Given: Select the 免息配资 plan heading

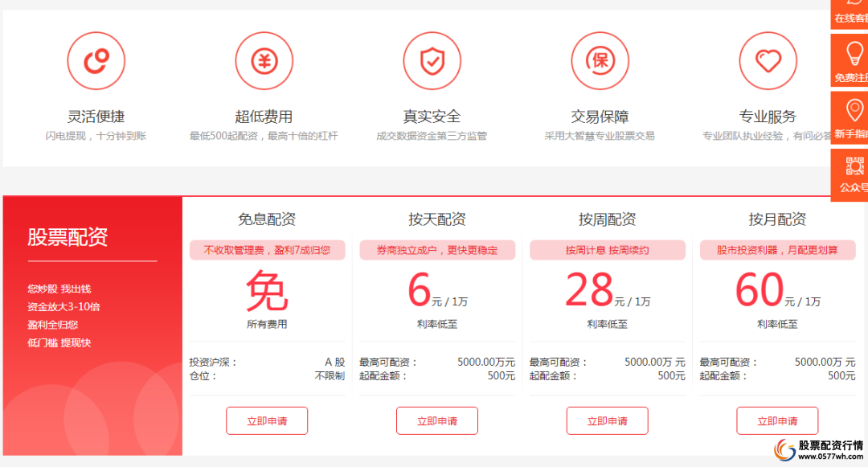Looking at the screenshot, I should click(267, 219).
